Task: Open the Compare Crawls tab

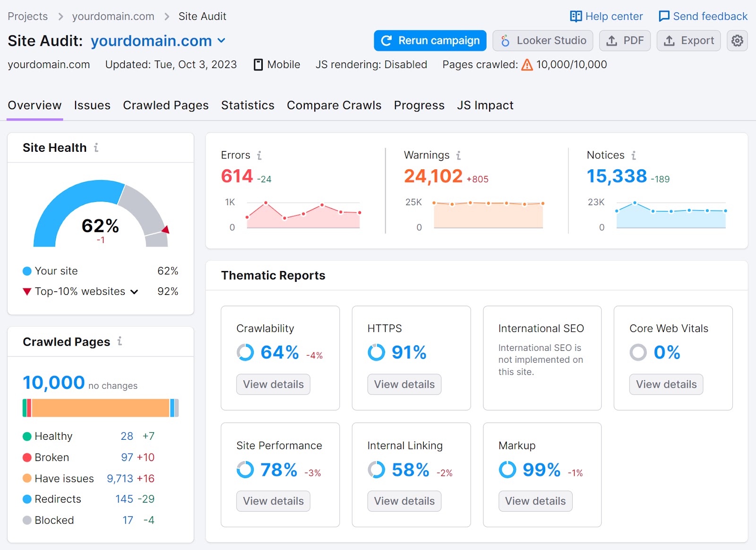Action: [x=334, y=105]
